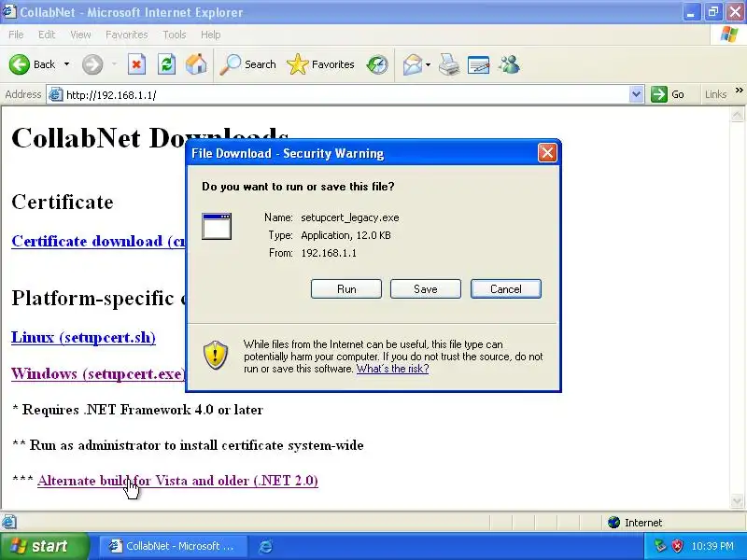Open the Linux (setupcert.sh) link
Viewport: 747px width, 560px height.
83,337
